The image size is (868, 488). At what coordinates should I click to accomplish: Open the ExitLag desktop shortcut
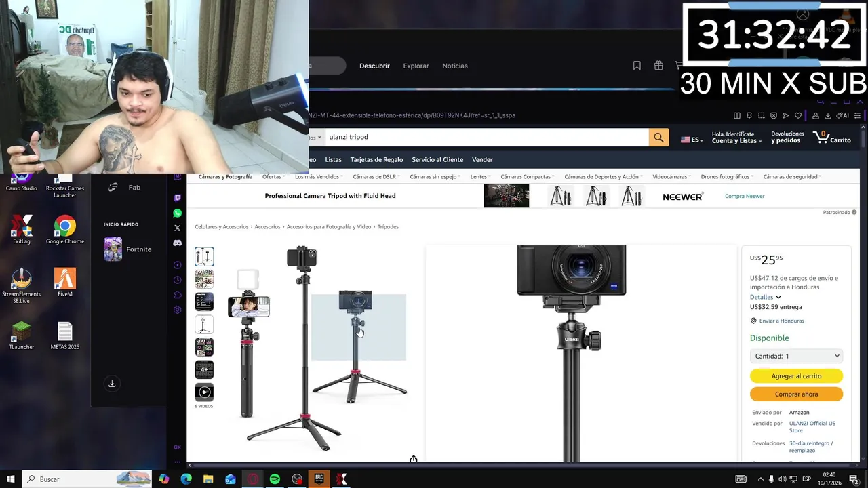22,230
